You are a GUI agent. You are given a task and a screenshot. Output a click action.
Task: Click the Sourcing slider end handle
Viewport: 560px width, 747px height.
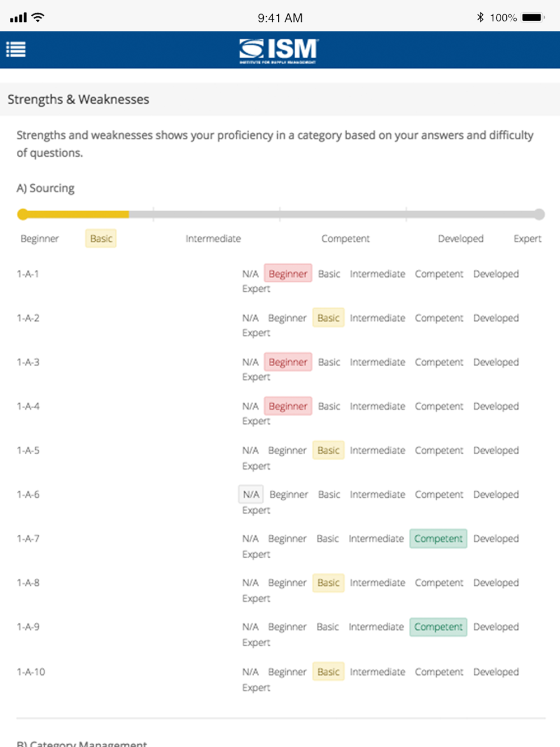[539, 214]
